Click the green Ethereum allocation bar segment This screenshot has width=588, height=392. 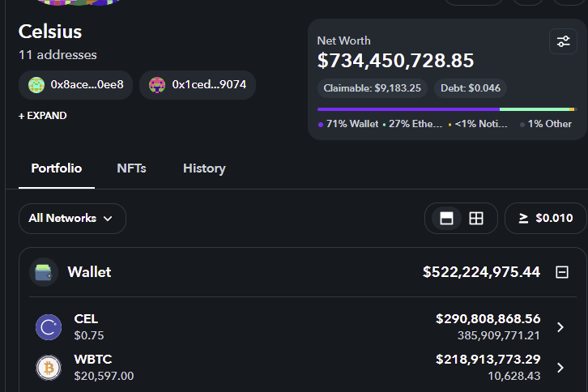point(535,109)
